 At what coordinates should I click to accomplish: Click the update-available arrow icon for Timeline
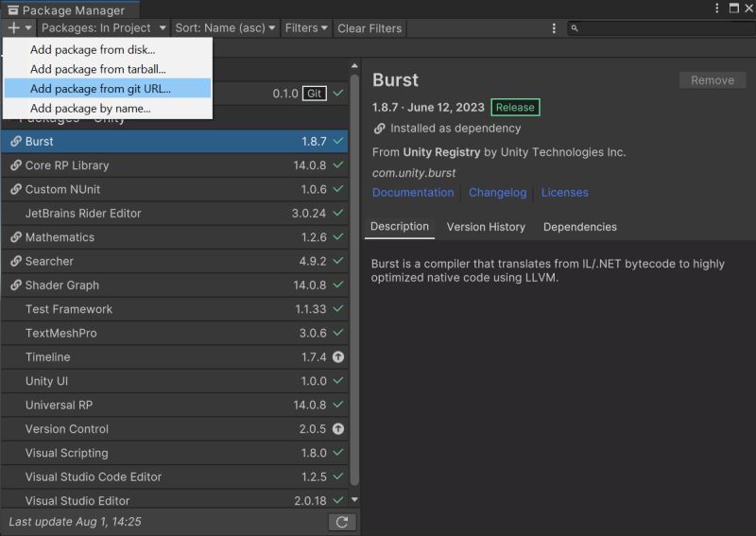(x=338, y=357)
